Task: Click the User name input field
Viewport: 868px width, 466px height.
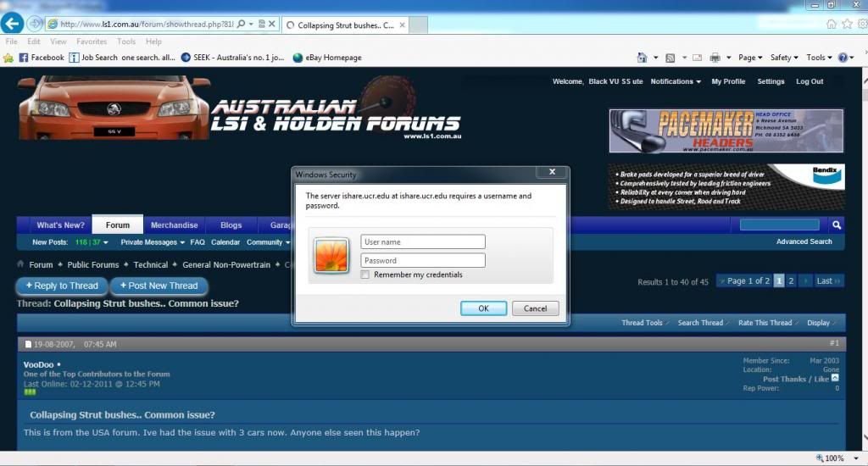Action: coord(423,241)
